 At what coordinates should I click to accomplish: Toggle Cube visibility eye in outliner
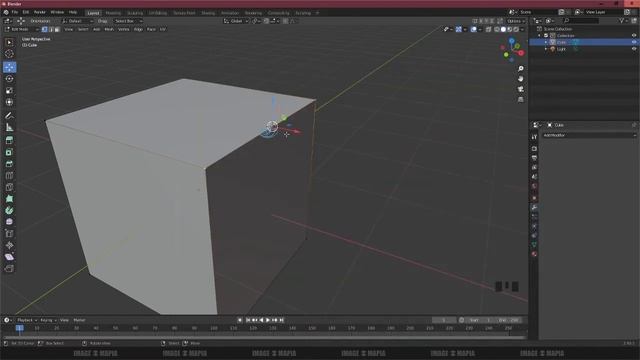coord(634,42)
